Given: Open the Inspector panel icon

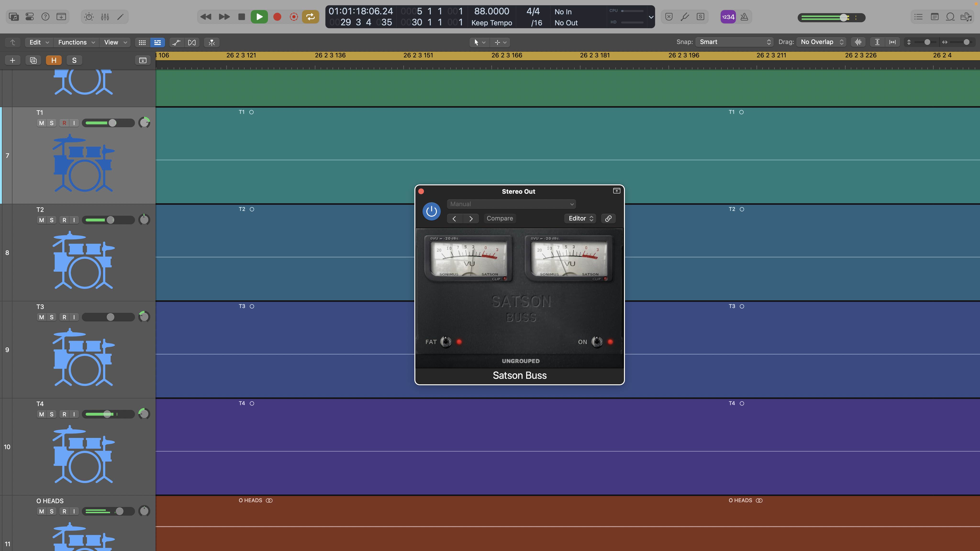Looking at the screenshot, I should click(30, 17).
